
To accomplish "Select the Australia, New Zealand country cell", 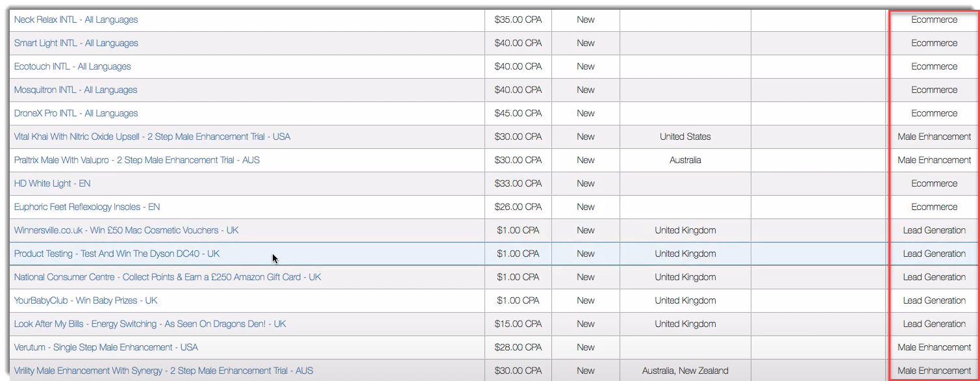I will point(685,371).
